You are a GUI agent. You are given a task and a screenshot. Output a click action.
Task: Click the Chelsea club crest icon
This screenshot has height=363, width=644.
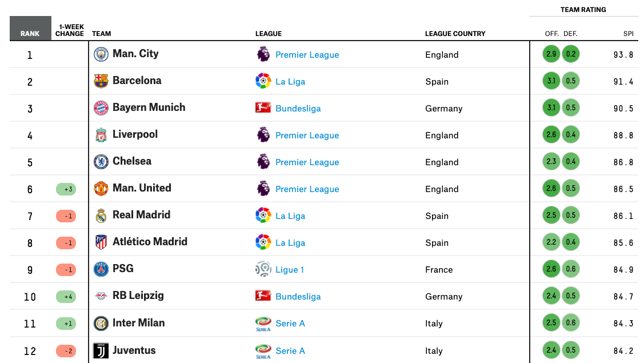pyautogui.click(x=101, y=162)
